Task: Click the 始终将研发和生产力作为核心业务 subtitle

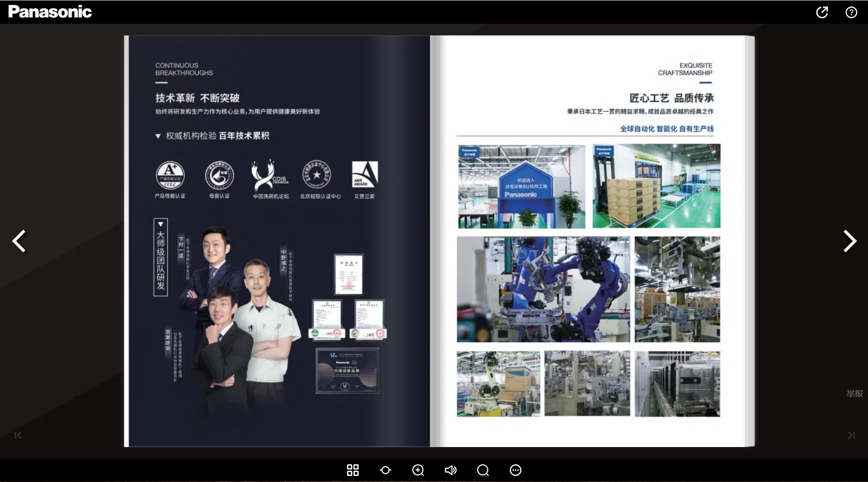Action: (x=237, y=111)
